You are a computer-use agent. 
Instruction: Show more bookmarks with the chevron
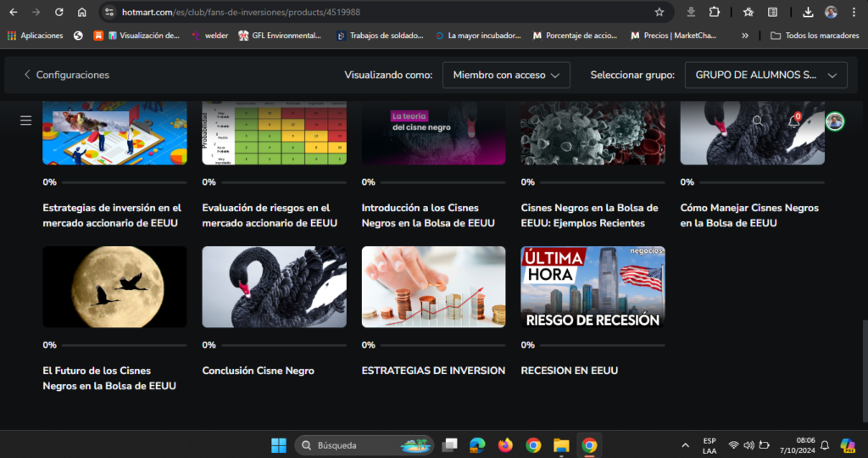(x=745, y=36)
